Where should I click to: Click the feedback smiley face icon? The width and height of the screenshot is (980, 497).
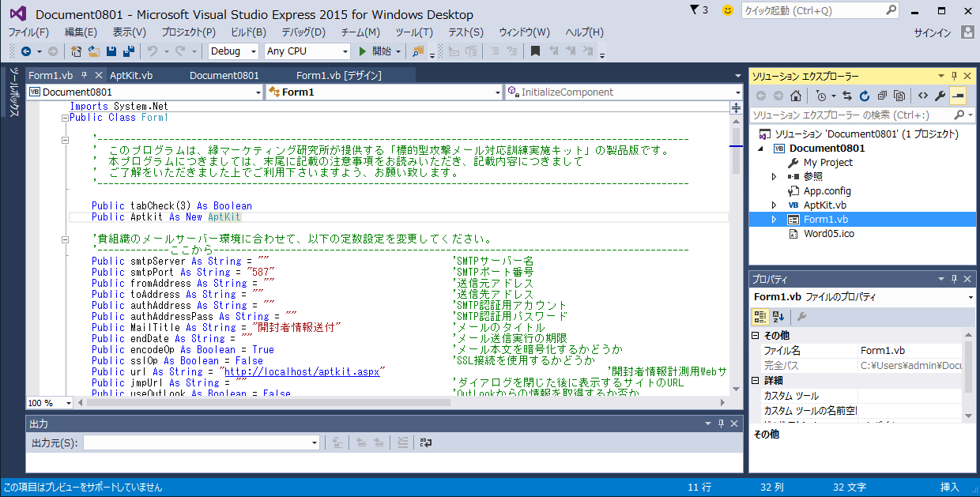click(x=728, y=10)
